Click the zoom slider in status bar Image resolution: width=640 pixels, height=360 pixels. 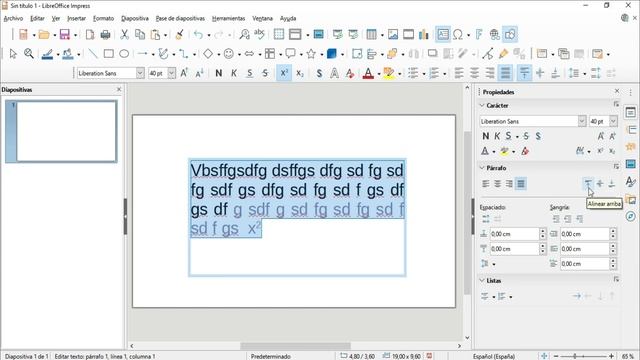[x=584, y=356]
